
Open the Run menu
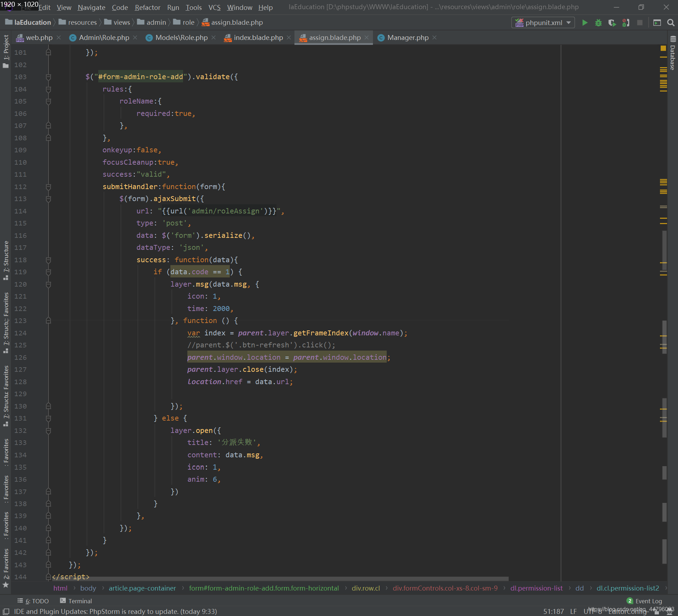(173, 7)
